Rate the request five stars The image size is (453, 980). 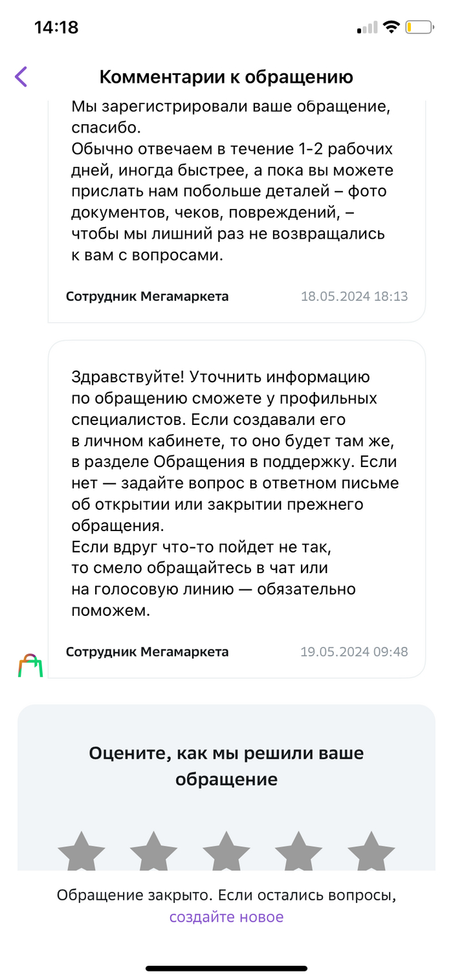371,851
